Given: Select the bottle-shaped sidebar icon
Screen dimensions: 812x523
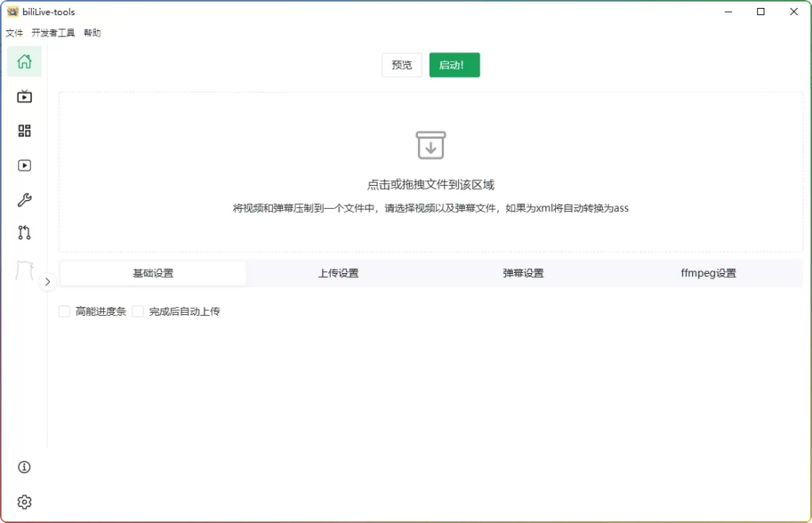Looking at the screenshot, I should coord(24,270).
